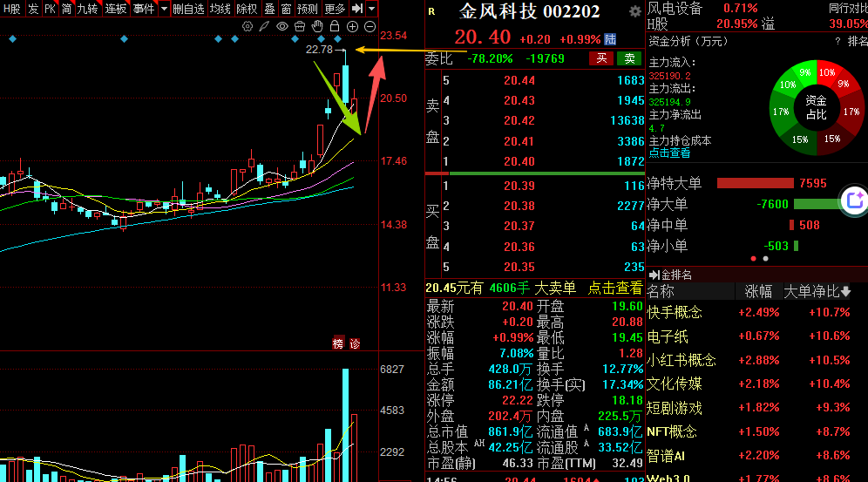Open 智谱AI ranking row

[x=749, y=456]
